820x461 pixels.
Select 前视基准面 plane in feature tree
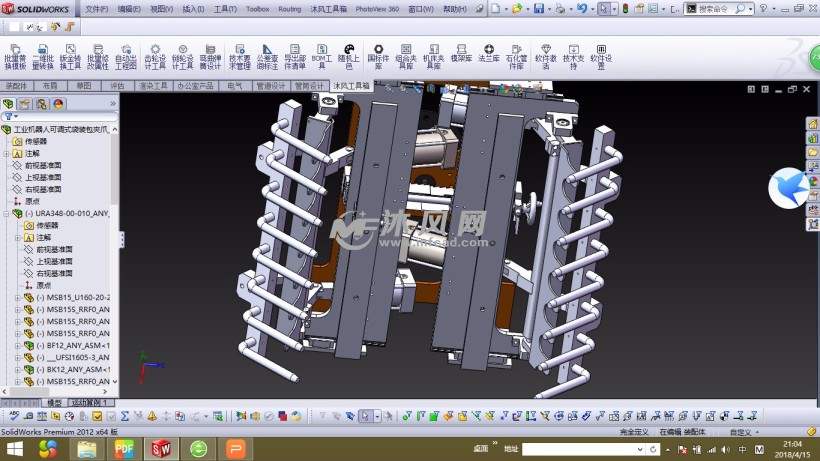point(50,165)
